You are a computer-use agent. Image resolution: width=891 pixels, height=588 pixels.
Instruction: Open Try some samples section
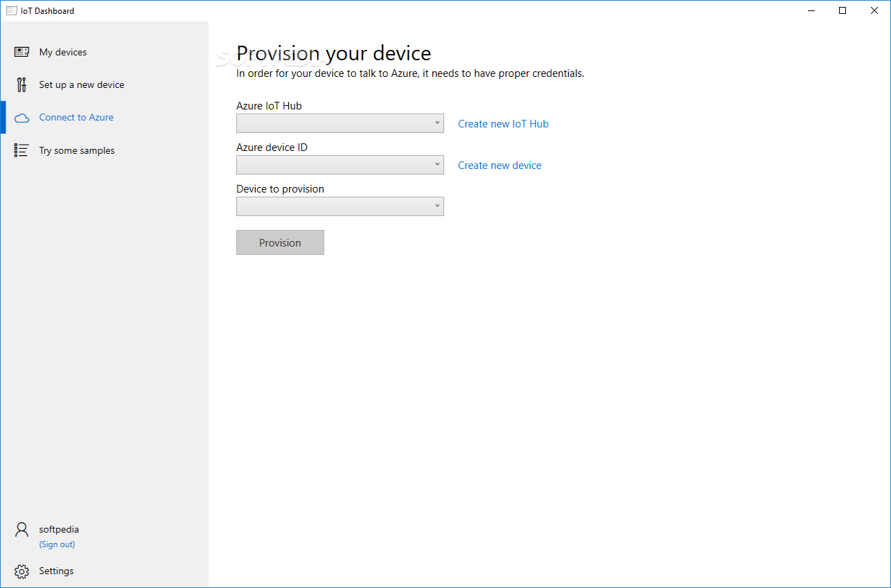tap(104, 150)
